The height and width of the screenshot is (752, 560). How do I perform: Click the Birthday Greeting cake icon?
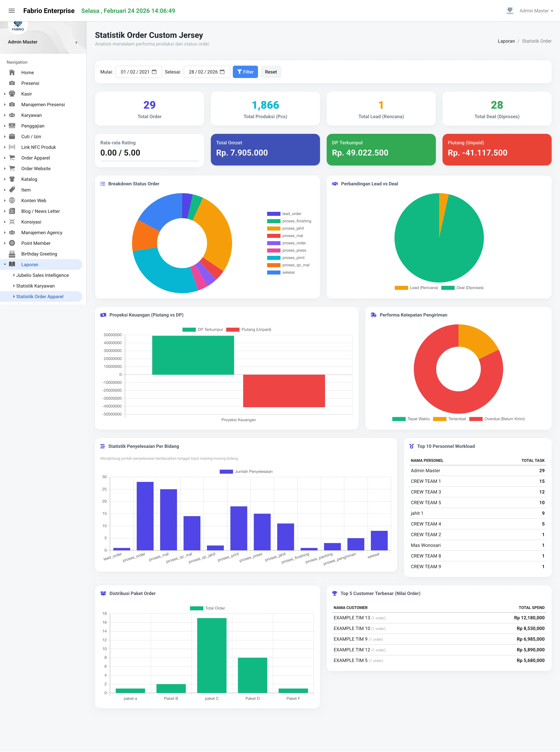12,253
